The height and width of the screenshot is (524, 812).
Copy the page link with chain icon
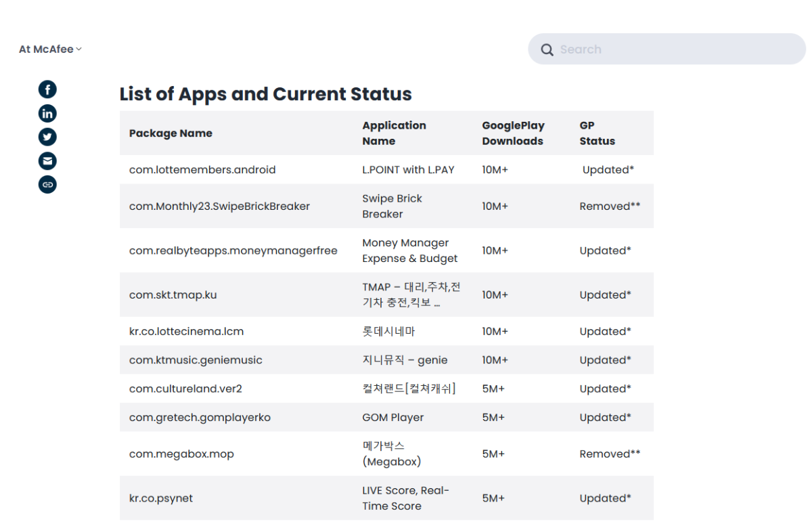pos(47,184)
